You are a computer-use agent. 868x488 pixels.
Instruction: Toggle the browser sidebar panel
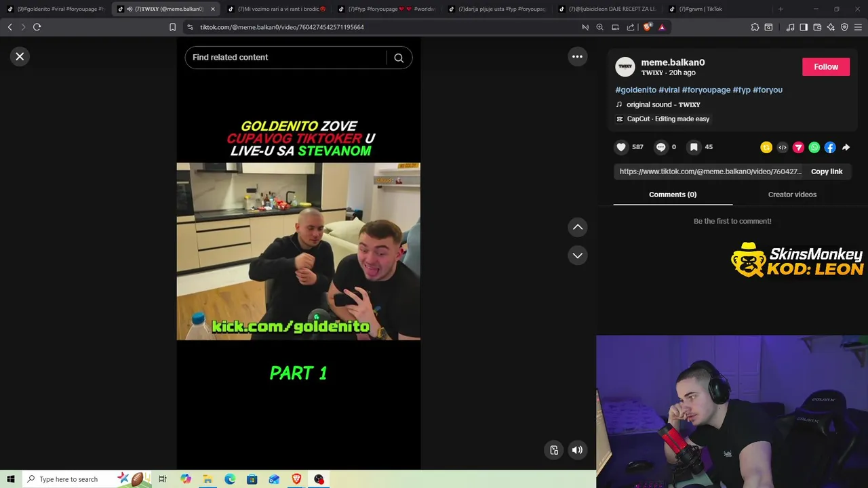804,27
